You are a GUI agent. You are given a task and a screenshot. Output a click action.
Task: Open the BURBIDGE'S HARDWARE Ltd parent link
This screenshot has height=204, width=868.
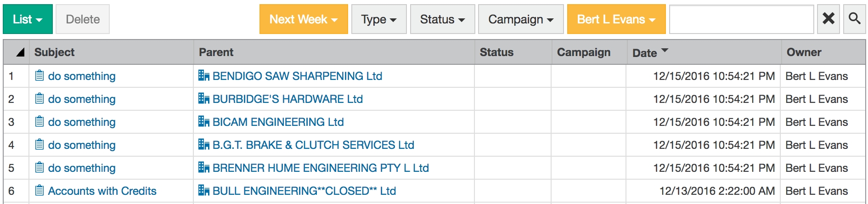coord(287,99)
